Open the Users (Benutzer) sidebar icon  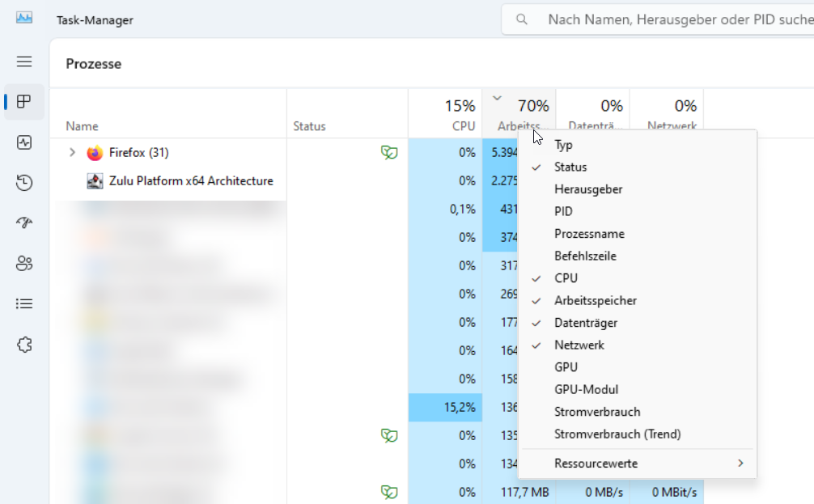(24, 264)
